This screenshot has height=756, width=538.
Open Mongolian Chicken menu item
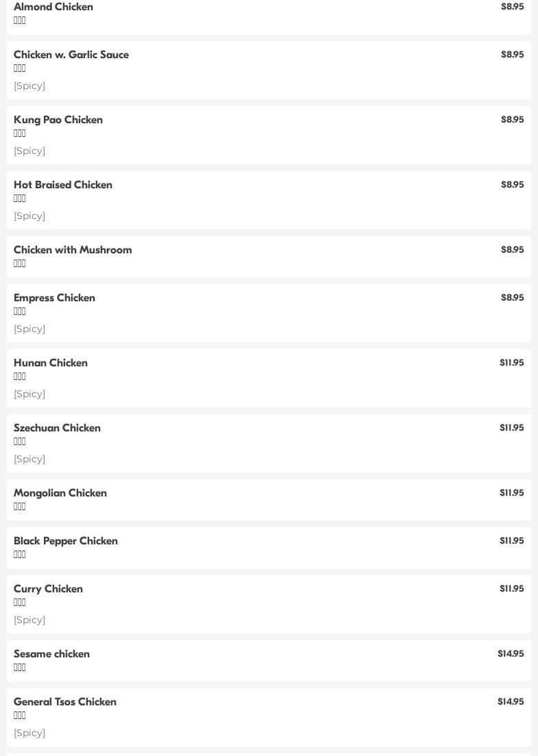60,493
